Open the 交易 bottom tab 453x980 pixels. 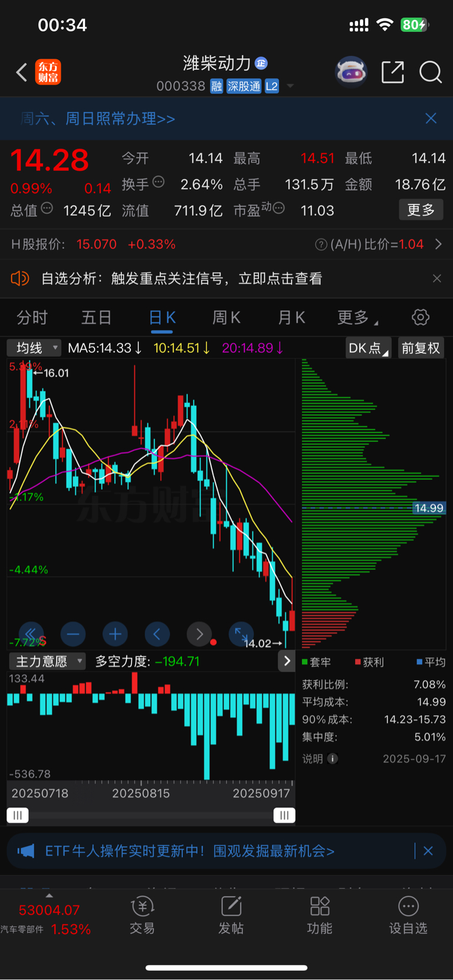click(x=142, y=916)
